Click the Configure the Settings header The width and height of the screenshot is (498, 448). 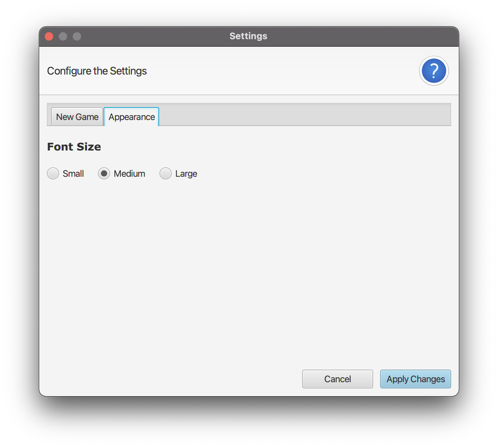click(x=97, y=71)
